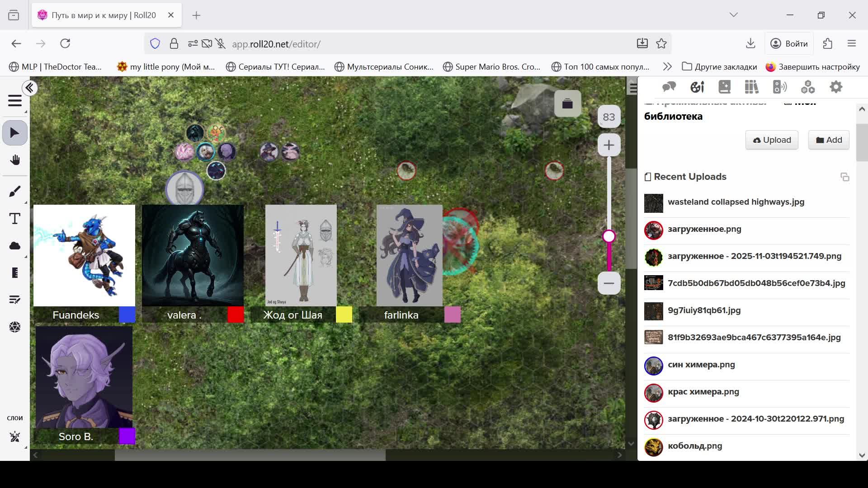This screenshot has width=868, height=488.
Task: Open the dice rolling d20 tool
Action: (x=15, y=327)
